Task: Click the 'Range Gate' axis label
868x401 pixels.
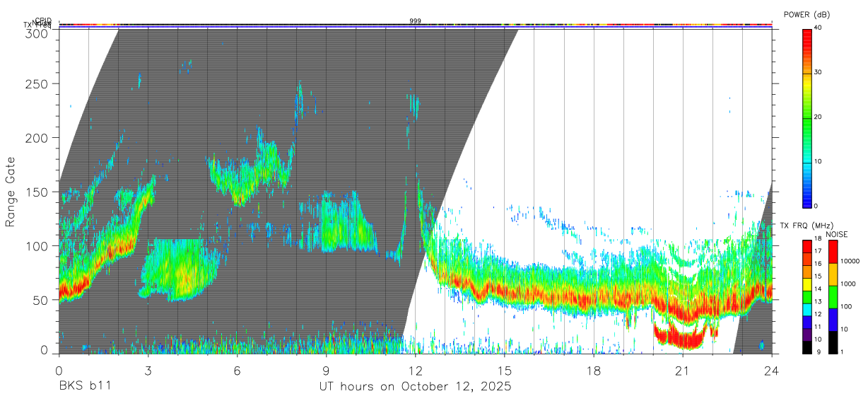Action: [11, 192]
